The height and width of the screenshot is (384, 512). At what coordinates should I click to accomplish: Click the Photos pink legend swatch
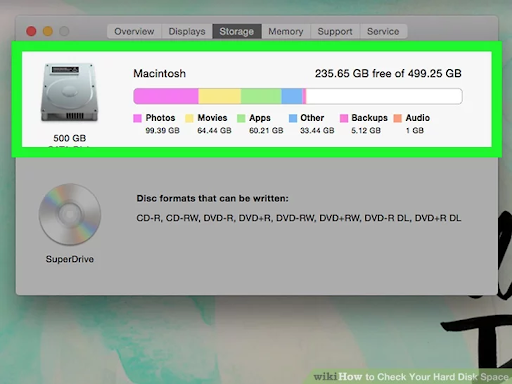point(137,118)
